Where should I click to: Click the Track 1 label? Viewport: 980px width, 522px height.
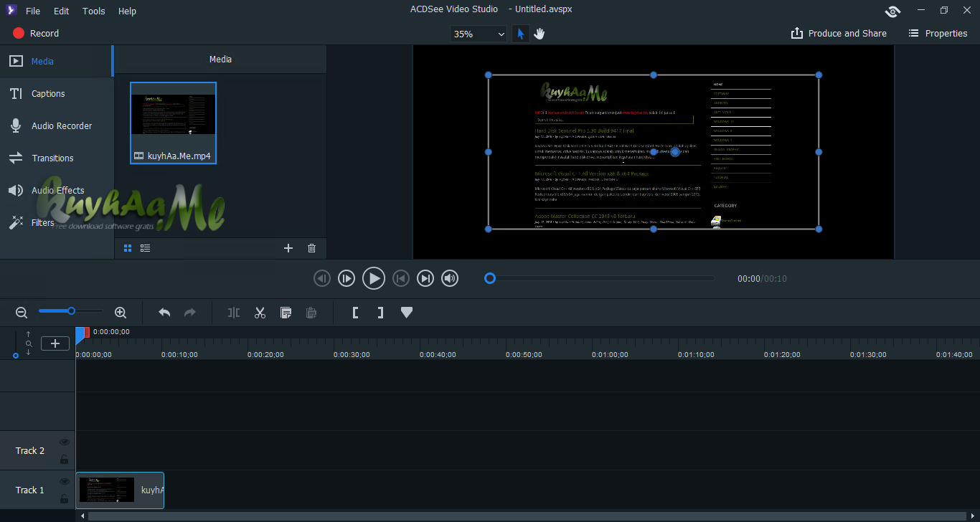(x=30, y=490)
